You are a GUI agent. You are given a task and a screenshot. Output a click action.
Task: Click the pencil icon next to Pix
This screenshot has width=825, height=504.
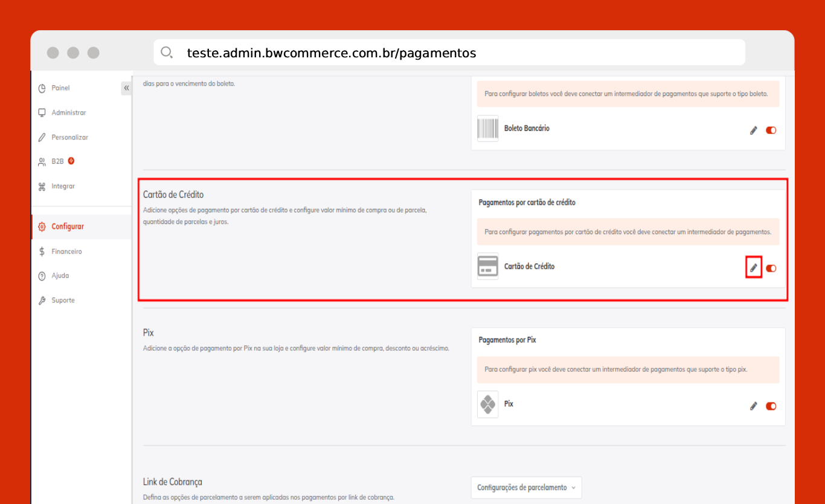(x=753, y=406)
